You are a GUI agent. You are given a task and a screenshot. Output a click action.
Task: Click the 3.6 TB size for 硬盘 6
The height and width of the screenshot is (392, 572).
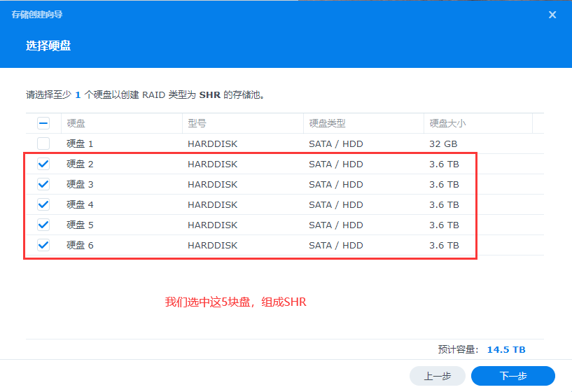[x=444, y=245]
